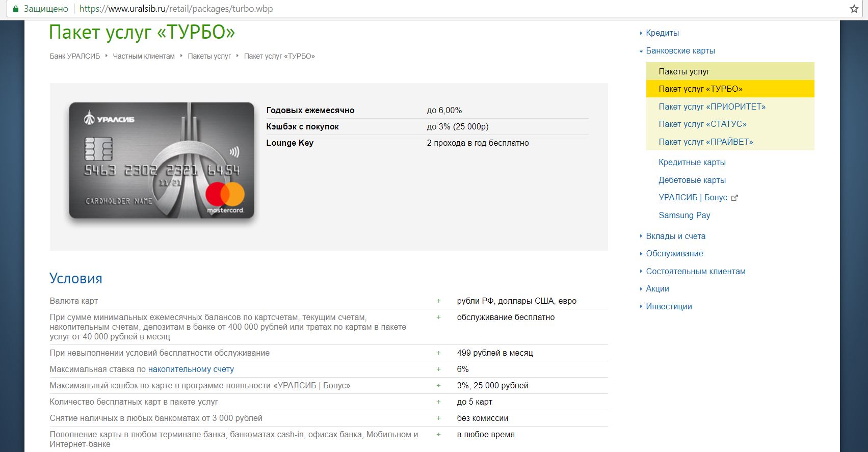Image resolution: width=868 pixels, height=452 pixels.
Task: Click the plus sign beside без комиссии
Action: pyautogui.click(x=438, y=418)
